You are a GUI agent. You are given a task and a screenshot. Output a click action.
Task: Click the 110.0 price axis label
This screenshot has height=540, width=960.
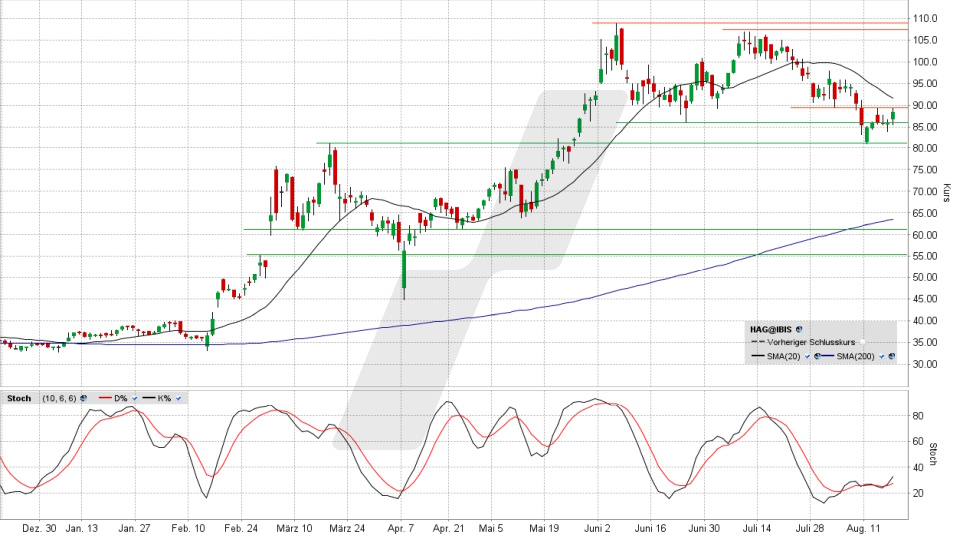pyautogui.click(x=924, y=19)
